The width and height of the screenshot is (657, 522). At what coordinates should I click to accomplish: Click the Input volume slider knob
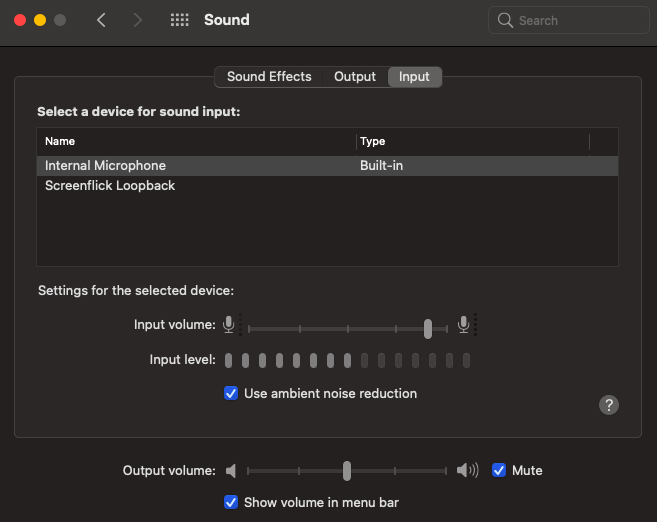pos(428,328)
